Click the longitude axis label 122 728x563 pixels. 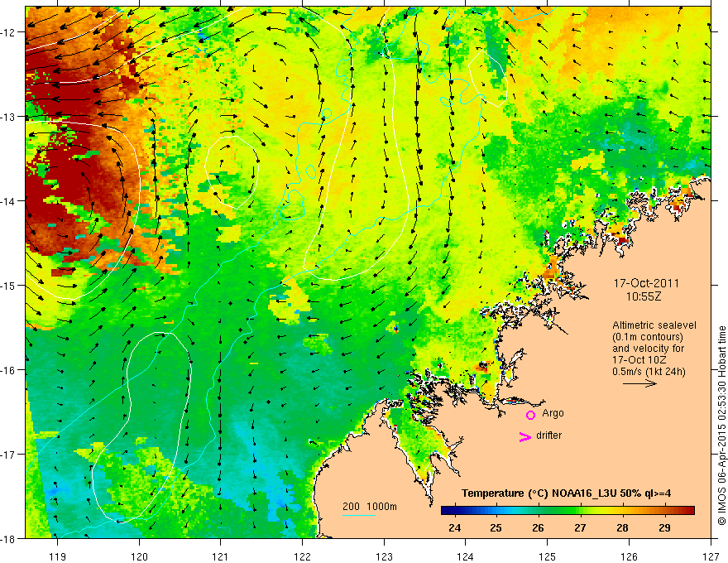pyautogui.click(x=302, y=556)
